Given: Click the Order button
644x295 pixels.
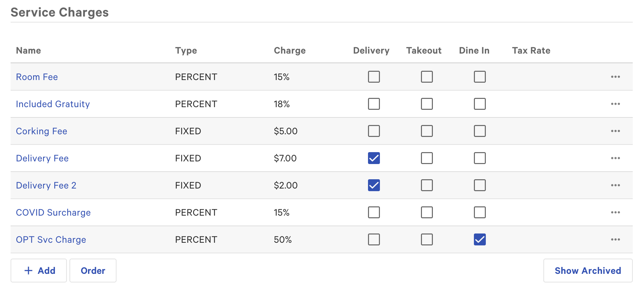Looking at the screenshot, I should click(x=93, y=271).
